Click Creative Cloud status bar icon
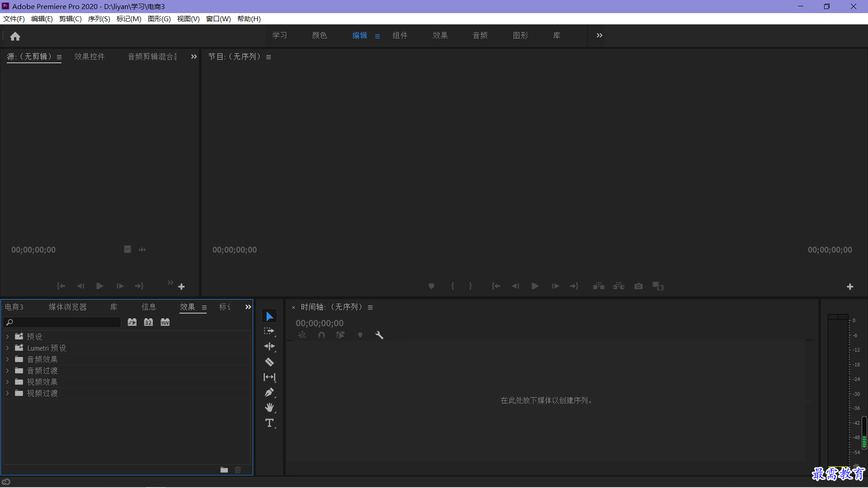The width and height of the screenshot is (868, 488). (6, 482)
